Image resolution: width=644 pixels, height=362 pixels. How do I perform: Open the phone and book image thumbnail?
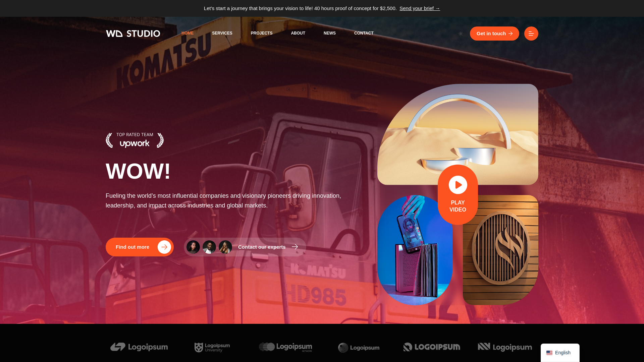415,250
